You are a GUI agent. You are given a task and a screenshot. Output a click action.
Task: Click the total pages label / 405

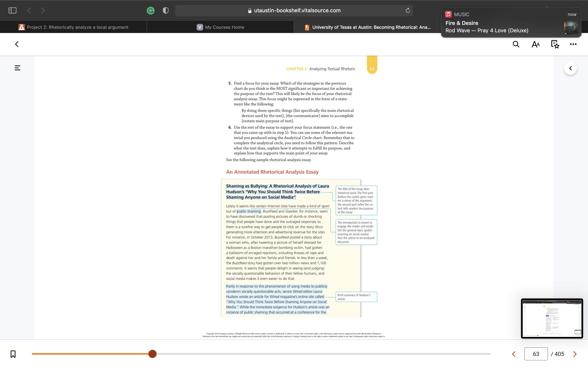click(558, 354)
